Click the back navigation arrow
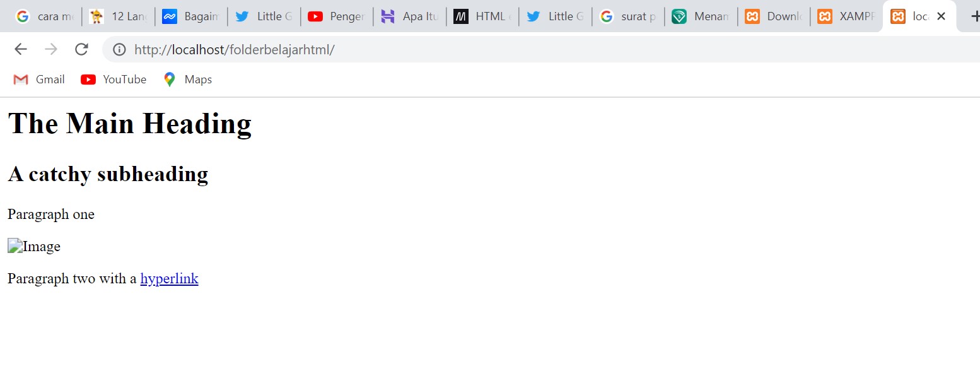980x371 pixels. (20, 49)
